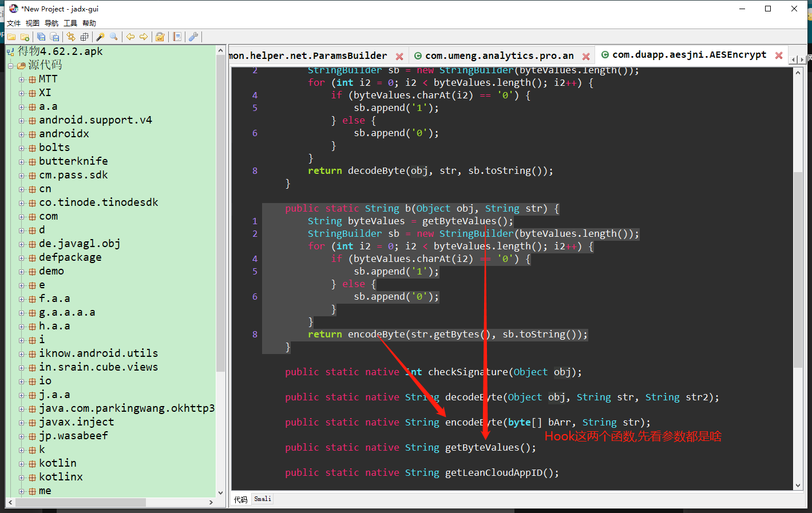812x513 pixels.
Task: Select the com.duapp.aesjni.AESEncrypt tab
Action: click(x=689, y=55)
